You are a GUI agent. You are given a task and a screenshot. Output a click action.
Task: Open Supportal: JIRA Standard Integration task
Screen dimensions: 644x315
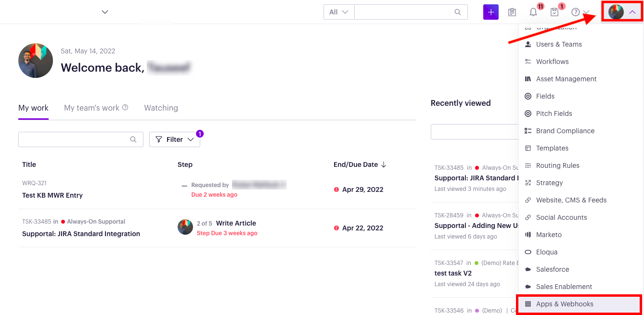point(81,234)
